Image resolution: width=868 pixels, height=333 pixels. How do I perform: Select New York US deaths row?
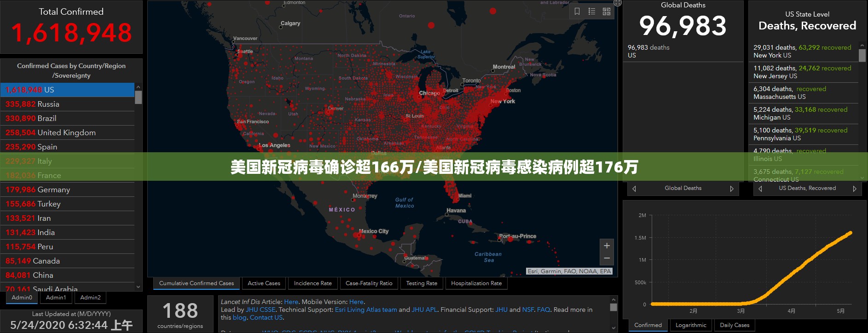tap(805, 51)
